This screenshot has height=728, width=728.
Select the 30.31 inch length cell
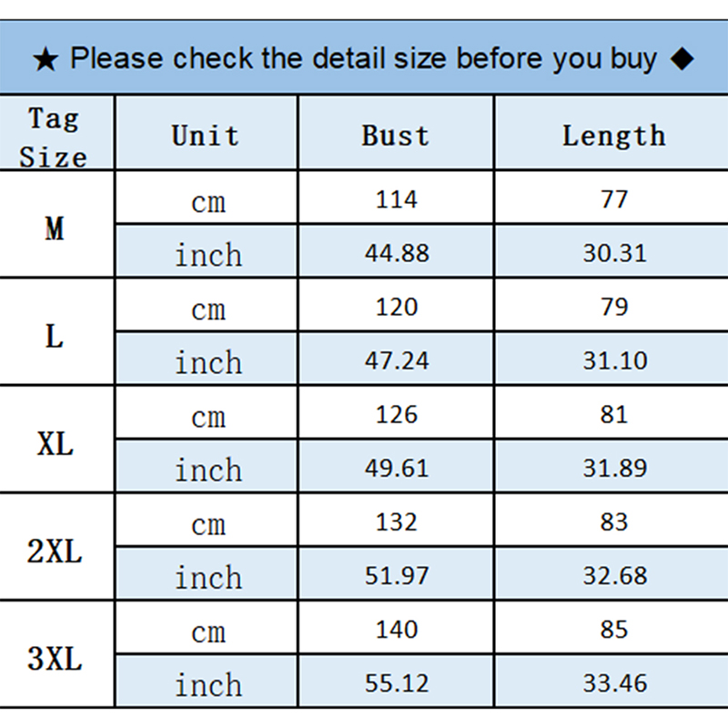click(614, 253)
